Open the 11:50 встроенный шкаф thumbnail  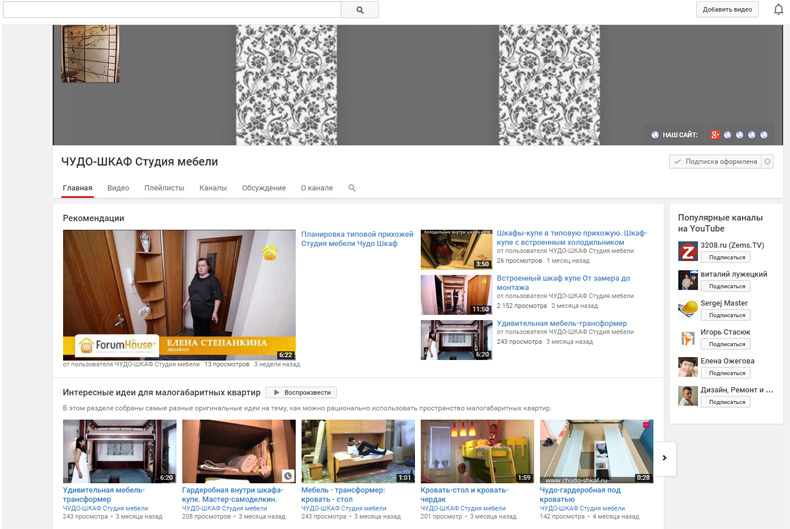[456, 295]
